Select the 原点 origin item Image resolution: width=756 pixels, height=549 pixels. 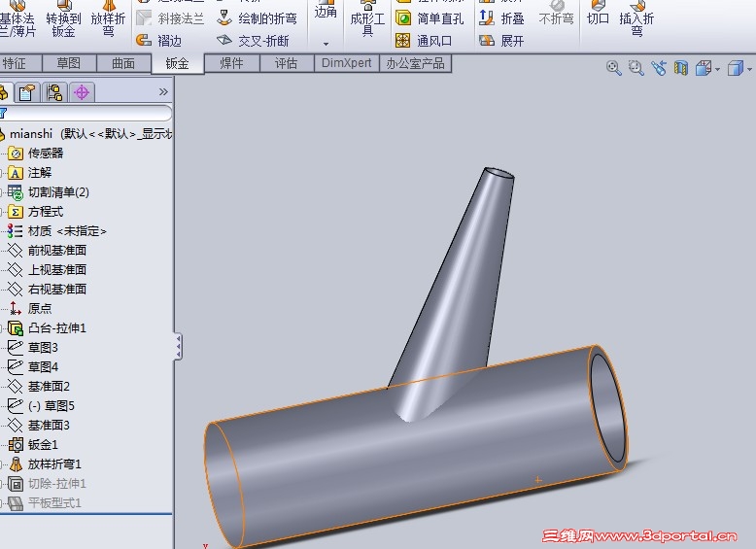tap(30, 308)
